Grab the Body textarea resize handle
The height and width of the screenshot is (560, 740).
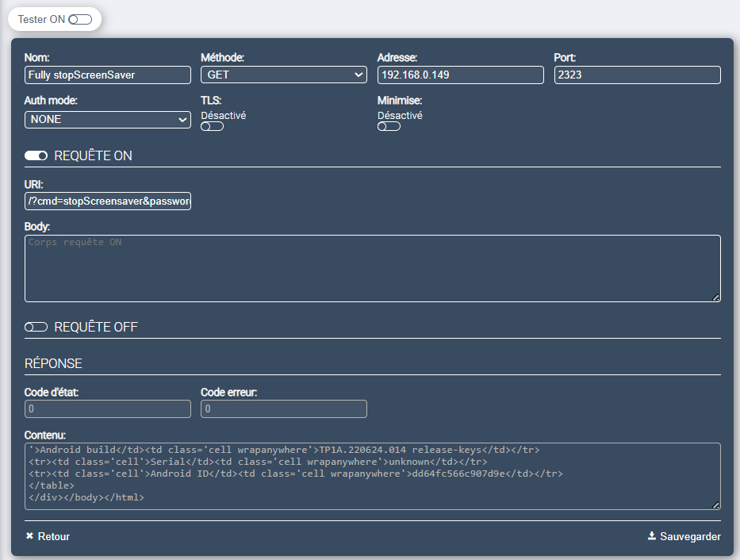[716, 297]
